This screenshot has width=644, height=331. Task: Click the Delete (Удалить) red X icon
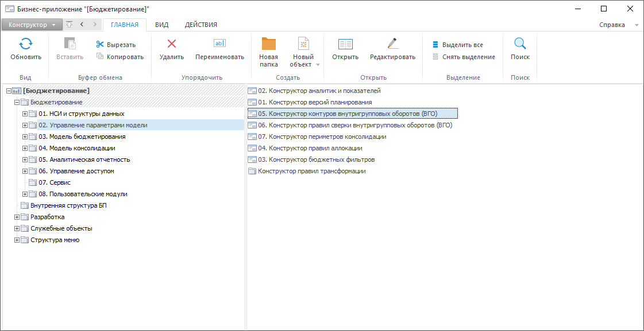click(x=171, y=44)
